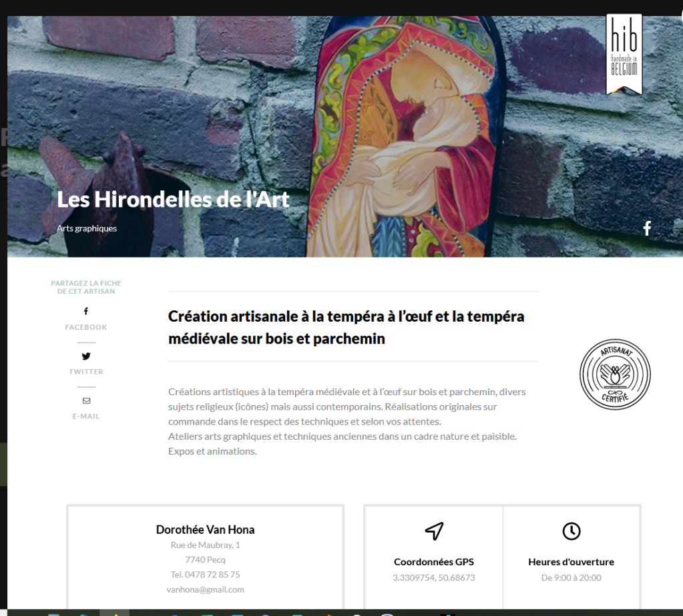683x616 pixels.
Task: Click the hib Handmade in Belgium logo
Action: [624, 55]
